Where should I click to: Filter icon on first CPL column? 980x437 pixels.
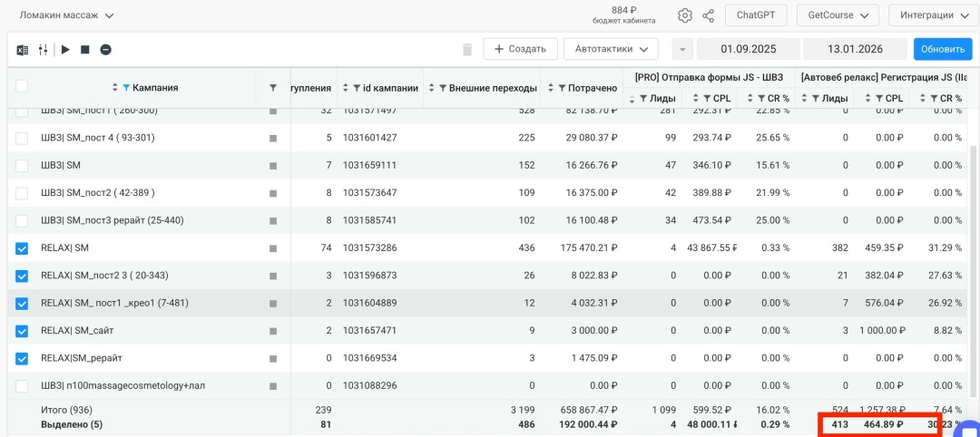click(706, 98)
